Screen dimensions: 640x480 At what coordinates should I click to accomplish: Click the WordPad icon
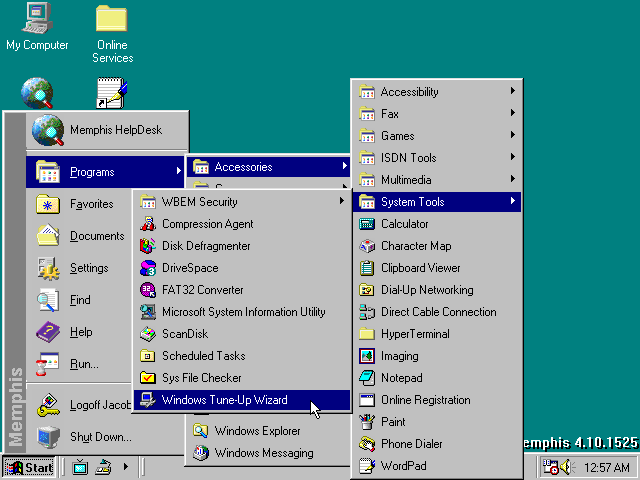(x=367, y=466)
